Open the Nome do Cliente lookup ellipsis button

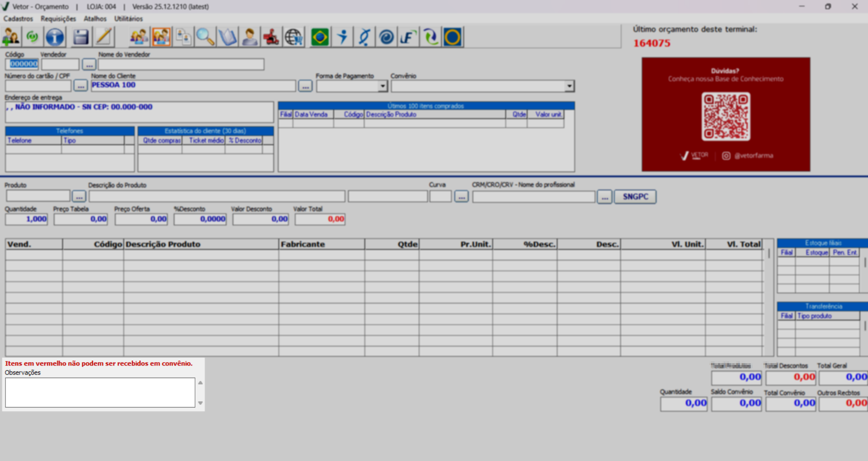306,86
